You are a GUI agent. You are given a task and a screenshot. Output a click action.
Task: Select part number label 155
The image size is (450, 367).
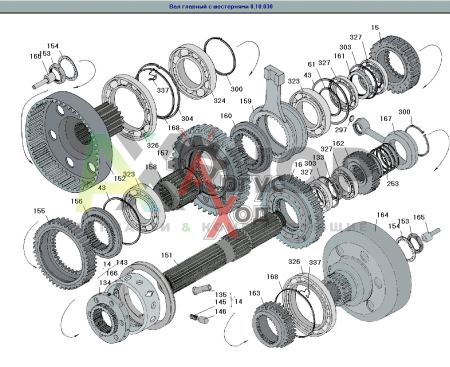(x=39, y=211)
